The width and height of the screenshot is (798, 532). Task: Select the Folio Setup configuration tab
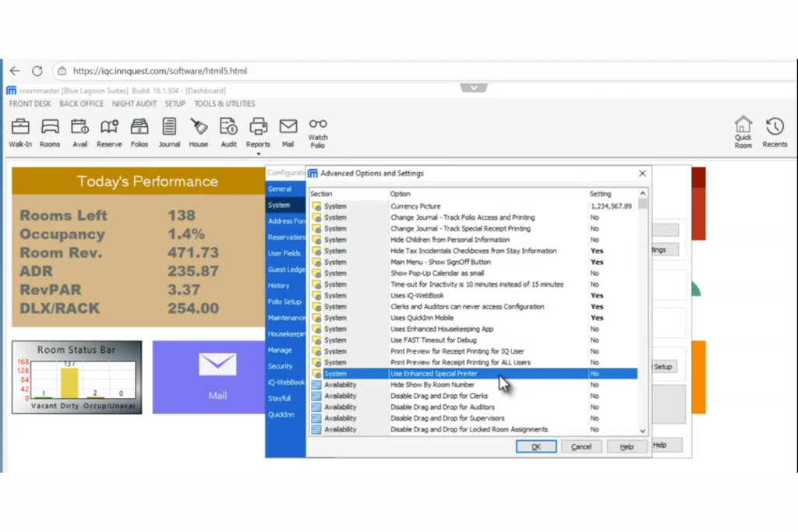pyautogui.click(x=285, y=301)
